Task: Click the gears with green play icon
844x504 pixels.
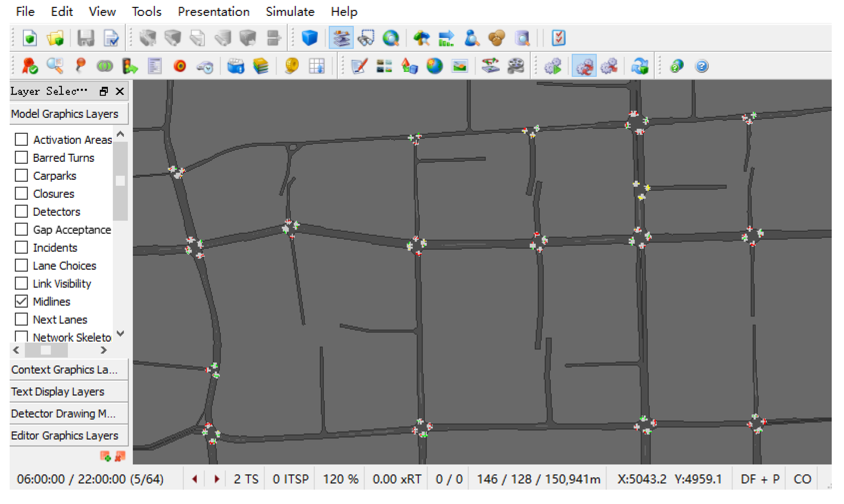Action: 553,66
